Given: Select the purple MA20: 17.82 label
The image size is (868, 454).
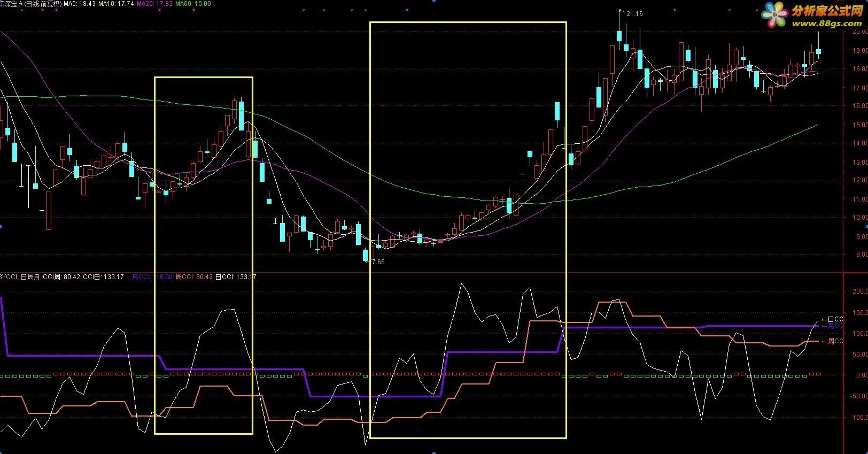Looking at the screenshot, I should point(154,4).
